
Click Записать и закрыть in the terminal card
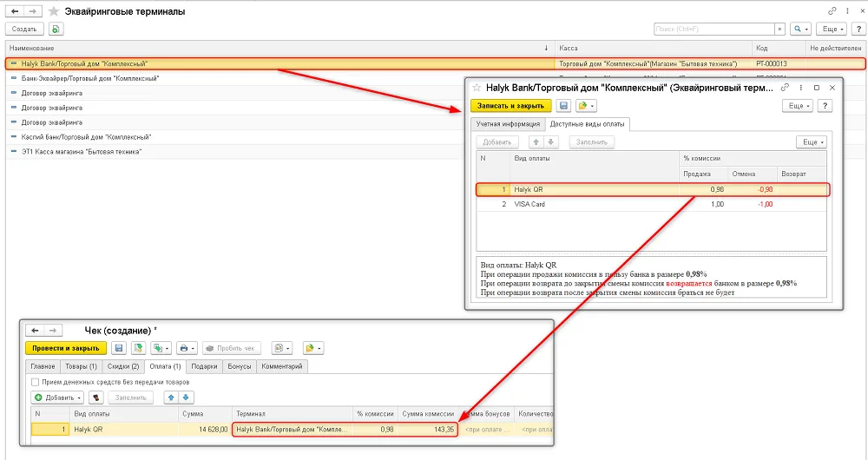click(x=511, y=106)
